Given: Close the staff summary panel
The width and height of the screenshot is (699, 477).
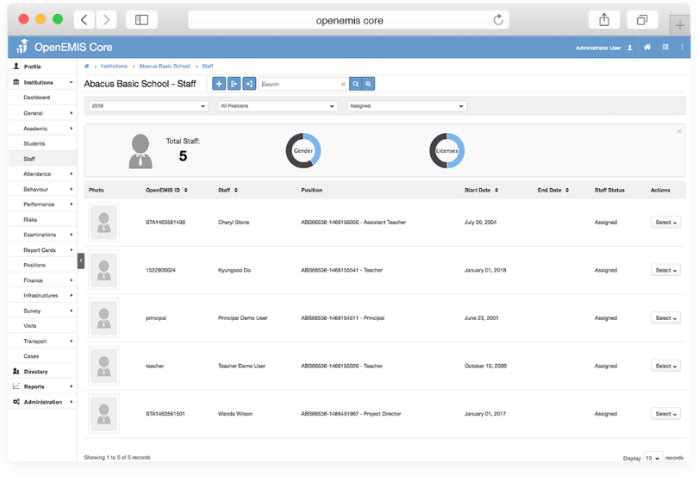Looking at the screenshot, I should (x=679, y=132).
